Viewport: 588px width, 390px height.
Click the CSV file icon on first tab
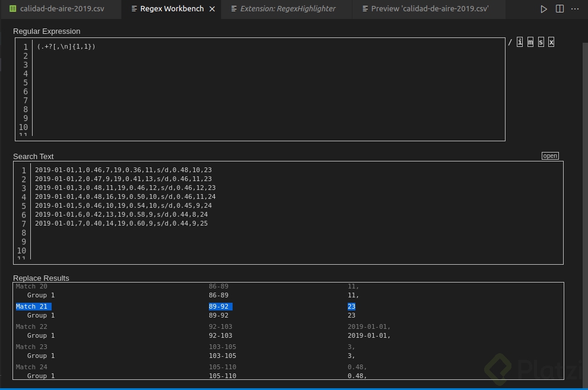[12, 9]
